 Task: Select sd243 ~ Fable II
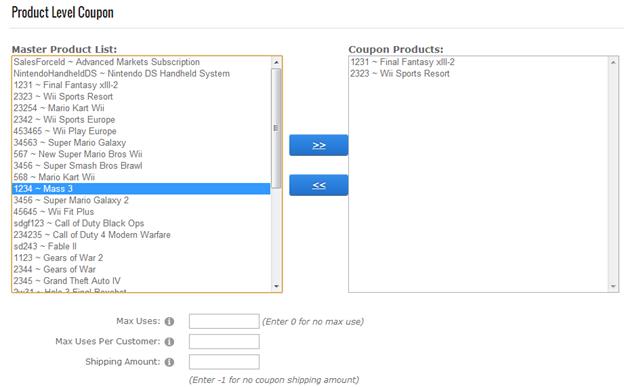tap(141, 246)
